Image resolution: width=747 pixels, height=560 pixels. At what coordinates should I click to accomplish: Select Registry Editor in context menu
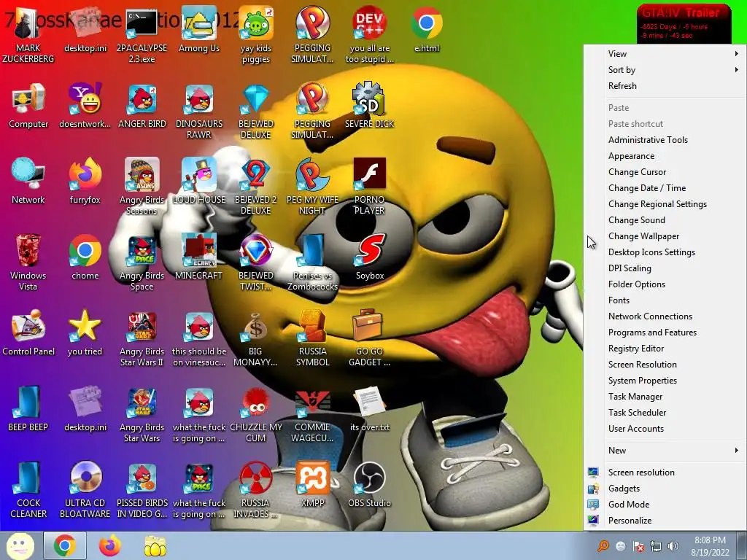click(665, 349)
